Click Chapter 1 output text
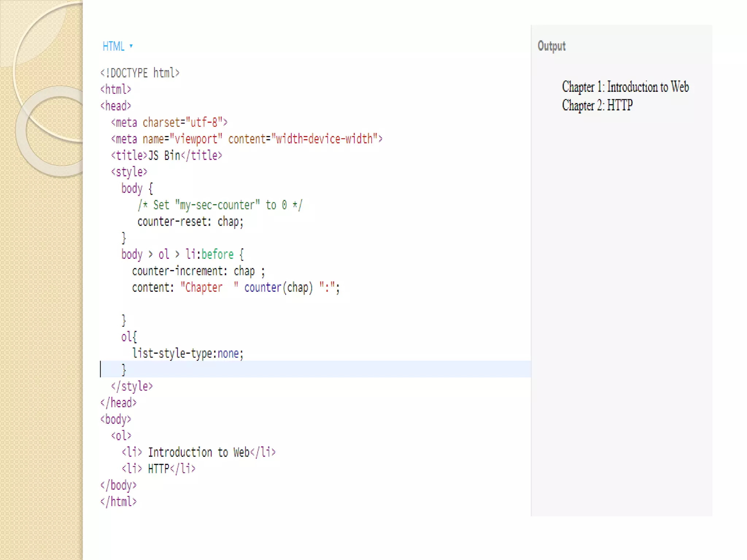Screen dimensions: 747x560 point(625,87)
